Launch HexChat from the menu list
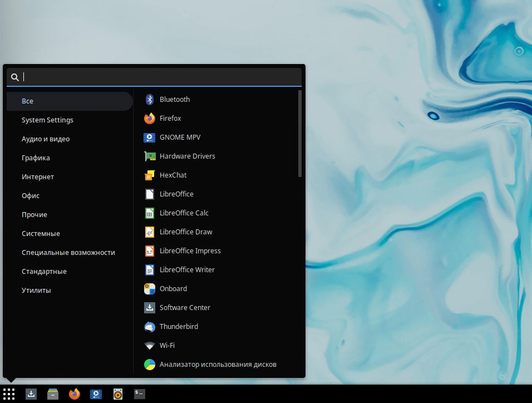 pos(173,175)
